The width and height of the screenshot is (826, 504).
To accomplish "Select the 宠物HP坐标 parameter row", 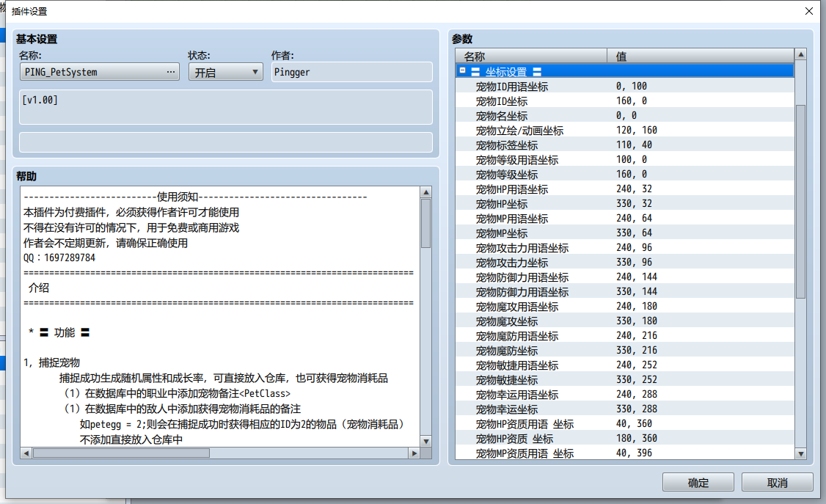I will [x=625, y=205].
